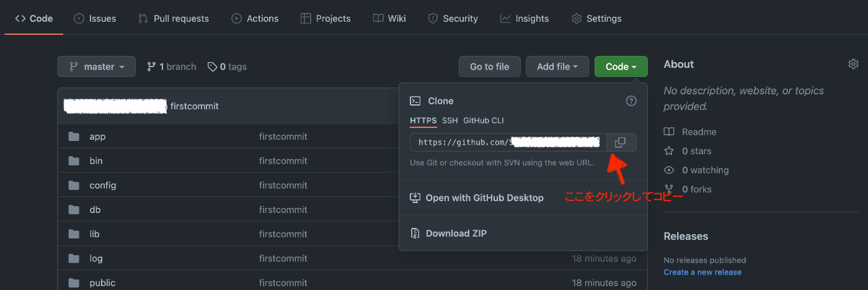Open the Security tab
Image resolution: width=868 pixels, height=290 pixels.
[x=453, y=18]
